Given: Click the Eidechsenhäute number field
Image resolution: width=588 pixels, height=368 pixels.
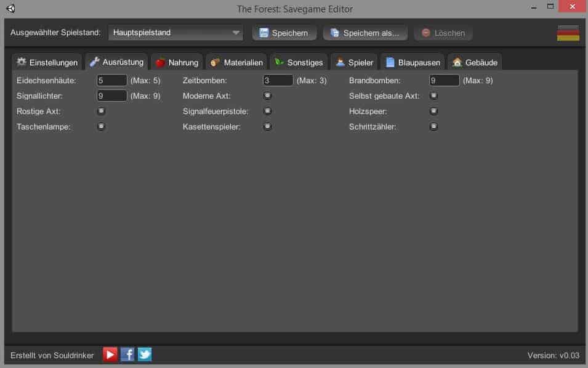Looking at the screenshot, I should click(111, 80).
